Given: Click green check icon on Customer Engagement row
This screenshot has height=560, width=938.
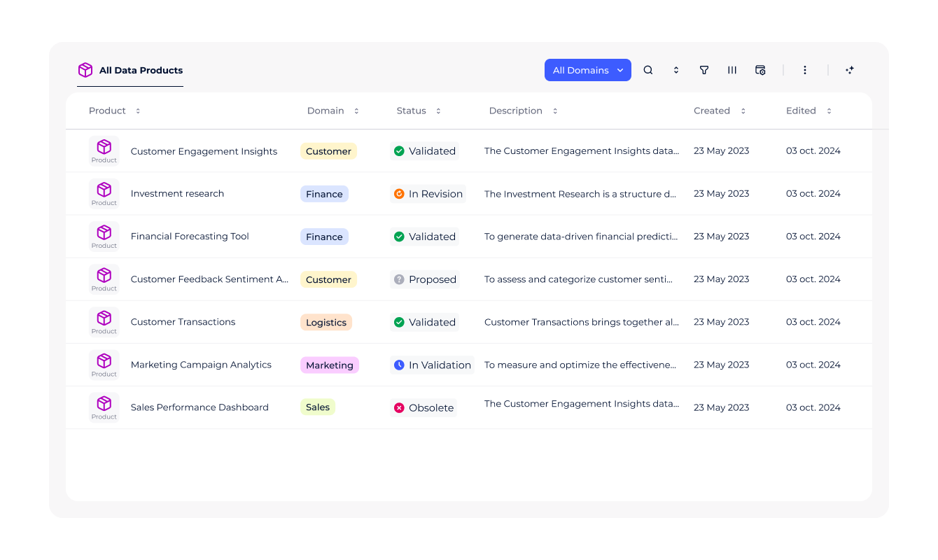Looking at the screenshot, I should (399, 151).
